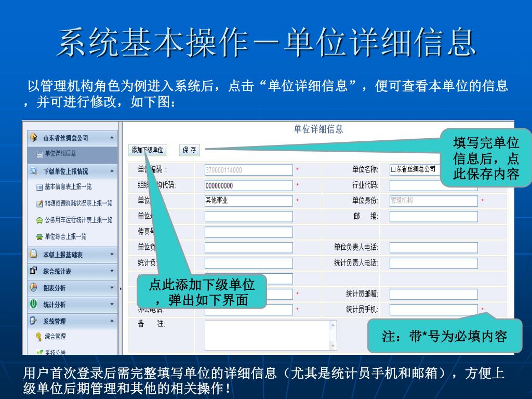This screenshot has width=532, height=399.
Task: Click the 保存 button
Action: pyautogui.click(x=189, y=150)
